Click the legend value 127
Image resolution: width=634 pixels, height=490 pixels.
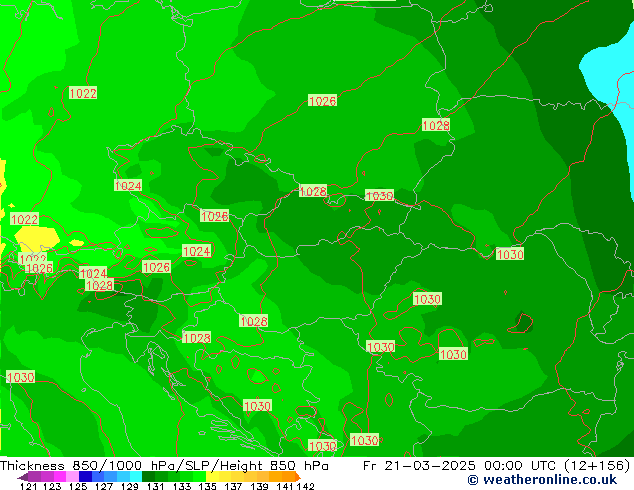pos(104,486)
